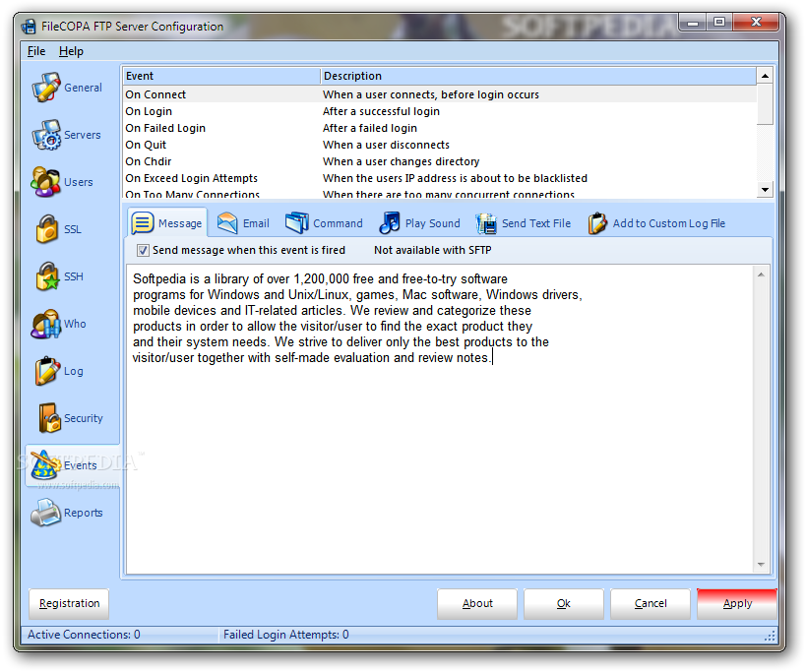Click the Command window icon
Image resolution: width=806 pixels, height=672 pixels.
[296, 223]
